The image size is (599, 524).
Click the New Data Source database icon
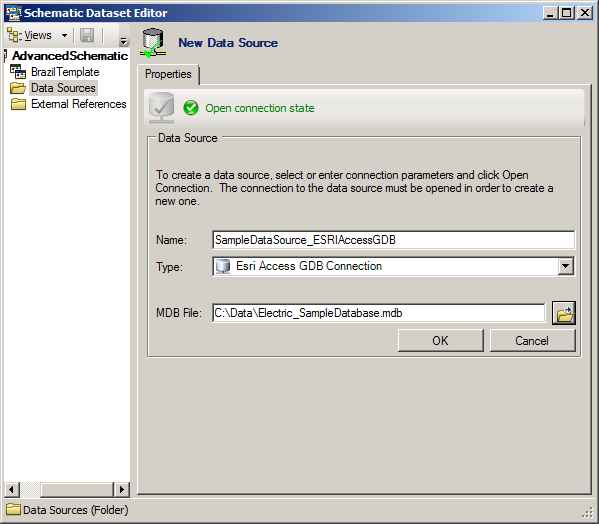coord(153,43)
